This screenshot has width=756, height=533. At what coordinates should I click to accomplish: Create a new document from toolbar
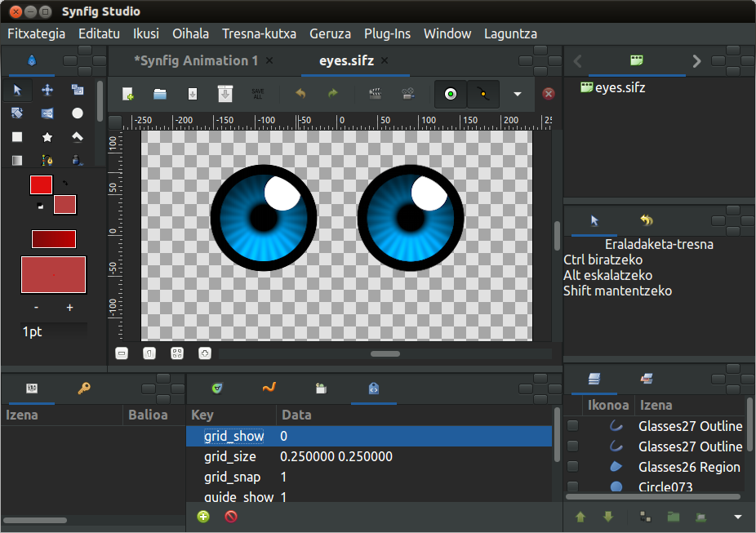127,94
